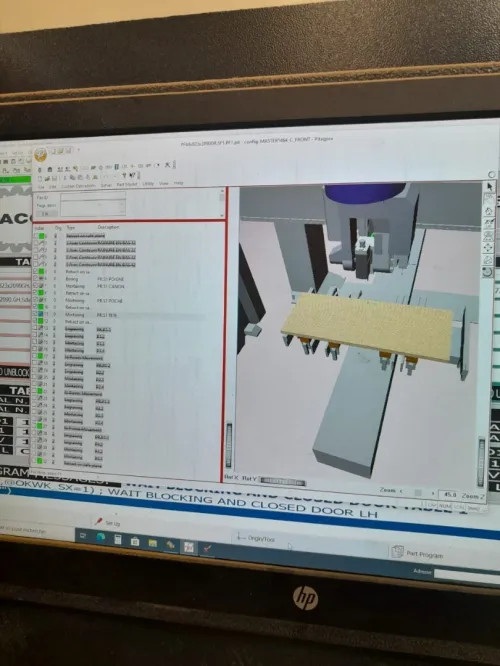Image resolution: width=500 pixels, height=666 pixels.
Task: Select the arrow pointer tool in the 3D view toolbar
Action: [489, 186]
